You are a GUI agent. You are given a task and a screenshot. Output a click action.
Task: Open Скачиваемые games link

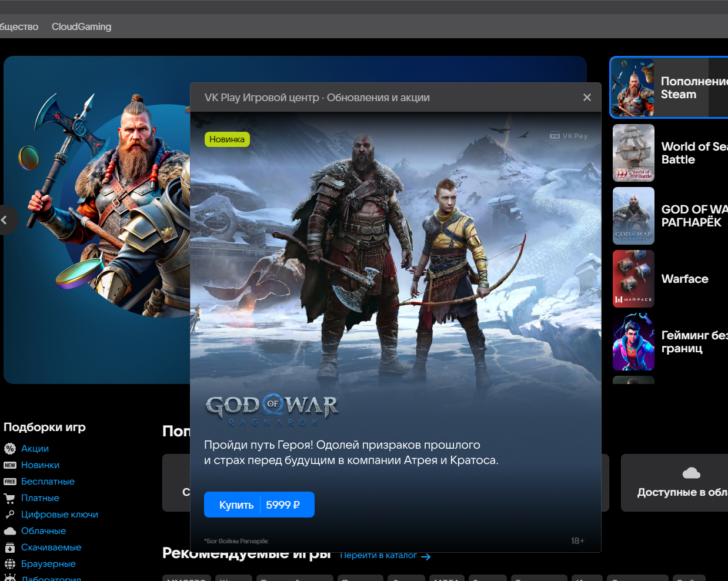[x=51, y=547]
